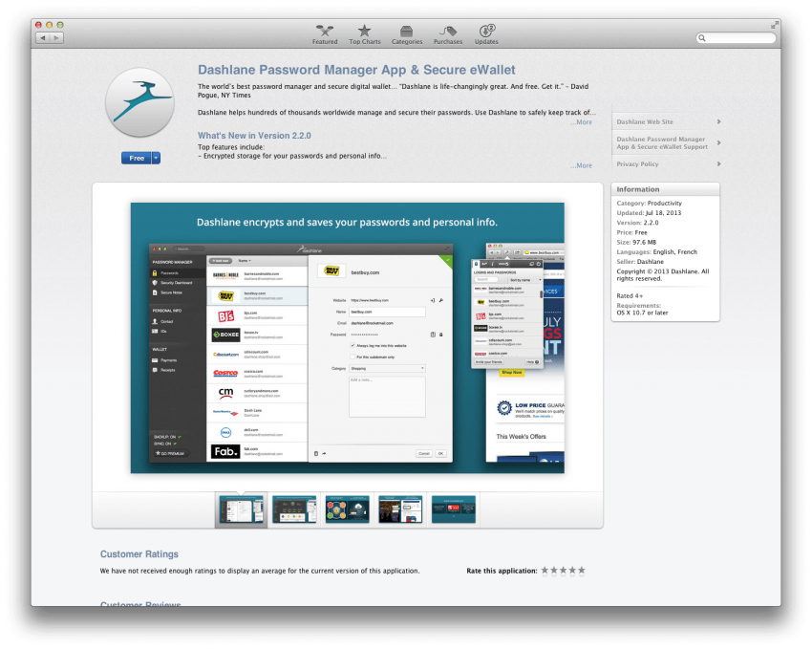Click the Free install button
This screenshot has height=649, width=812.
[x=137, y=158]
